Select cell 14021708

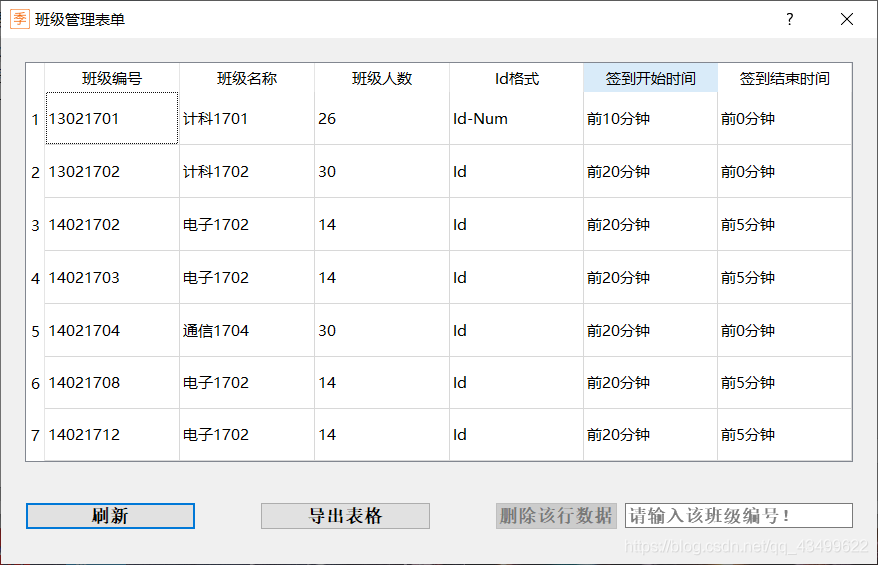[112, 383]
